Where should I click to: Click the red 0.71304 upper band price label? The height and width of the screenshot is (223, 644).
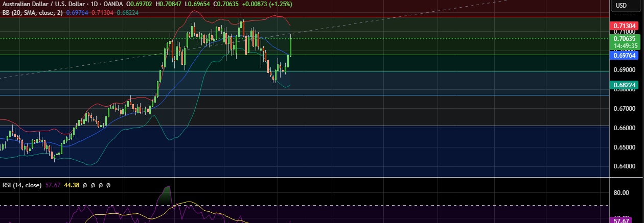click(623, 26)
